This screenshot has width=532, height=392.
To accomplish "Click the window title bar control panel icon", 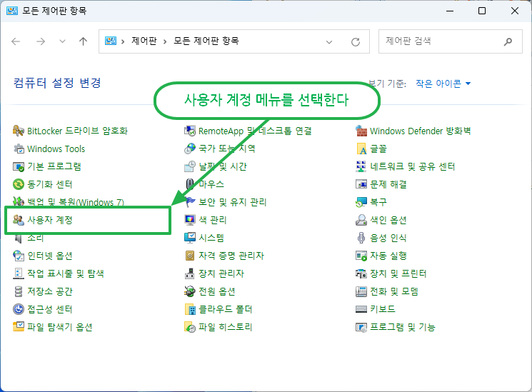I will tap(12, 11).
